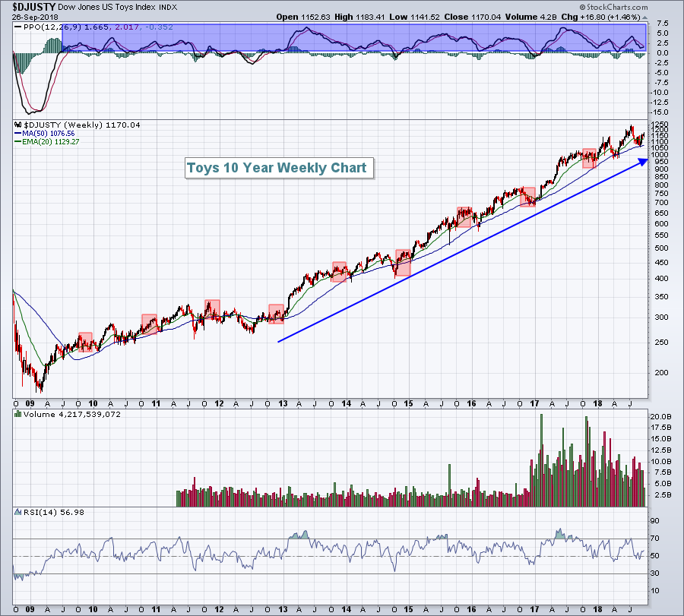Click the 20.0B volume scale label
Screen dimensions: 684x616
click(x=661, y=417)
